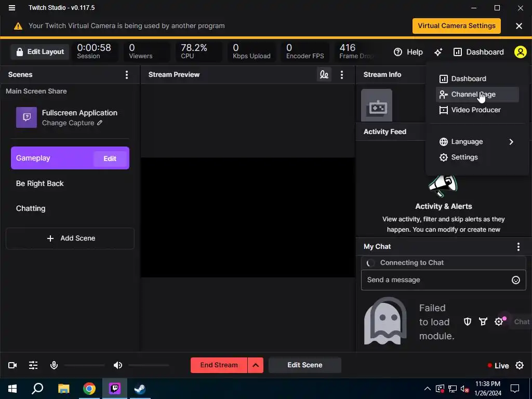Show hidden system tray icons
This screenshot has width=532, height=399.
[x=428, y=389]
